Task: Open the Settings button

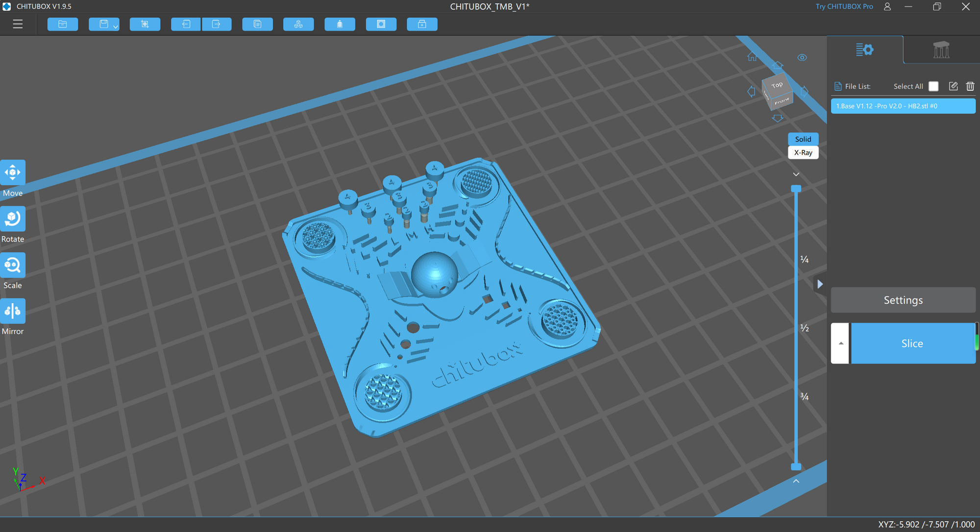Action: point(903,300)
